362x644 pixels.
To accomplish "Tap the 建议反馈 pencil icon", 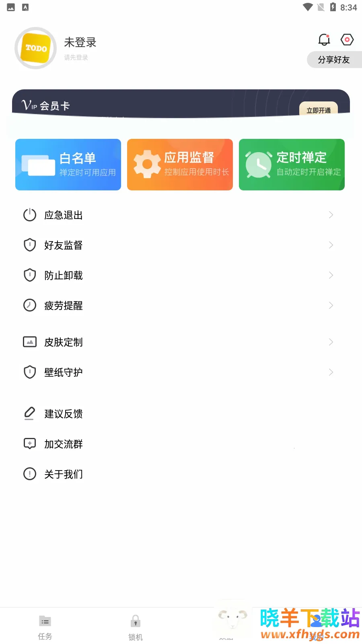I will pyautogui.click(x=30, y=414).
